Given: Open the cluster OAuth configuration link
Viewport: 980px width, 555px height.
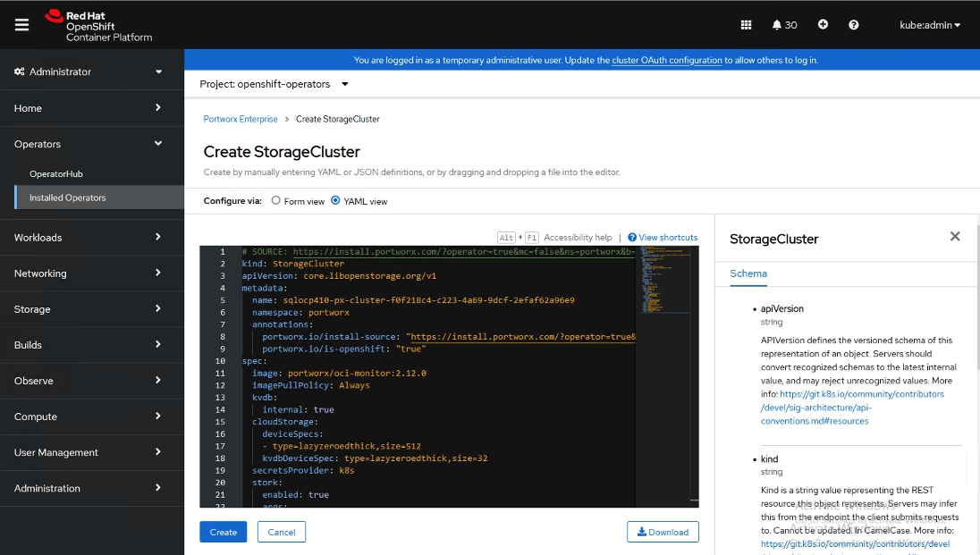Looking at the screenshot, I should click(668, 59).
